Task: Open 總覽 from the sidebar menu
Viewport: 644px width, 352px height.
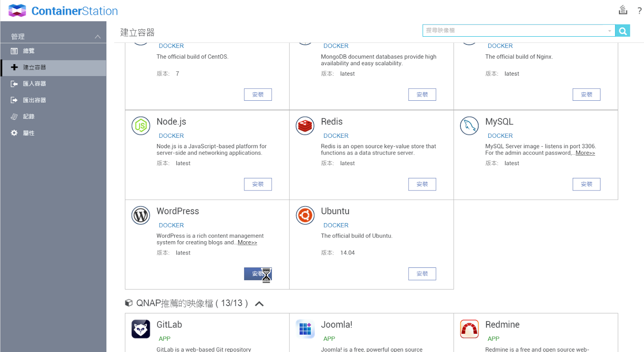Action: 53,51
